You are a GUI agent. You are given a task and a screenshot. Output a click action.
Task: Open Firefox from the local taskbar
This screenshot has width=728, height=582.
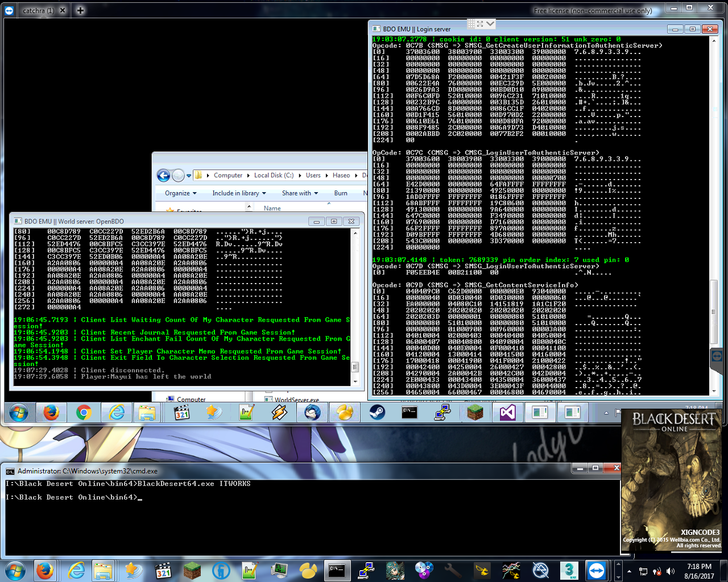[x=44, y=570]
